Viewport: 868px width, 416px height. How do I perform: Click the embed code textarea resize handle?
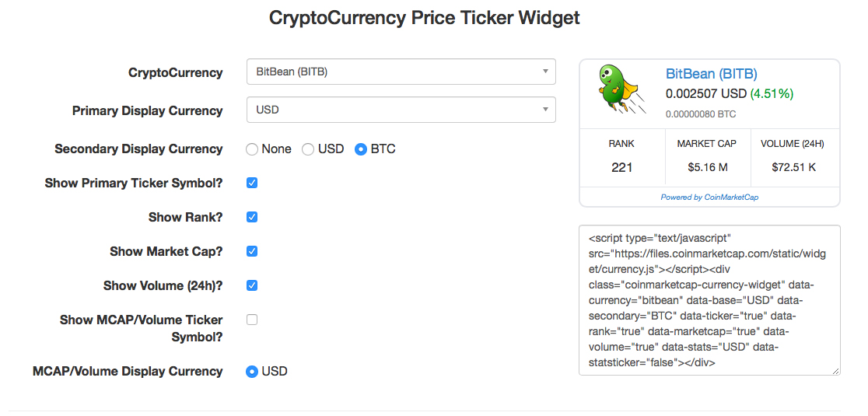click(x=835, y=371)
